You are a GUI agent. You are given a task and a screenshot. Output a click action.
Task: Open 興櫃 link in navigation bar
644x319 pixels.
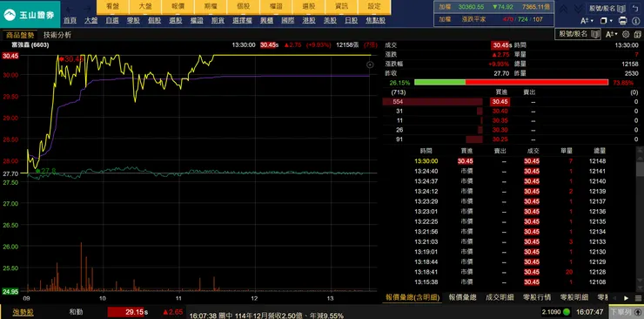coord(266,21)
